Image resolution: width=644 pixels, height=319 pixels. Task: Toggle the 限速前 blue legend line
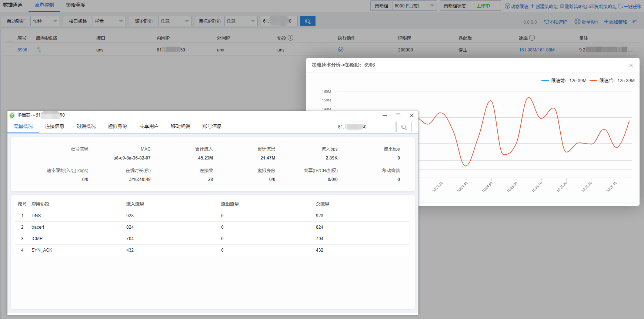point(545,81)
